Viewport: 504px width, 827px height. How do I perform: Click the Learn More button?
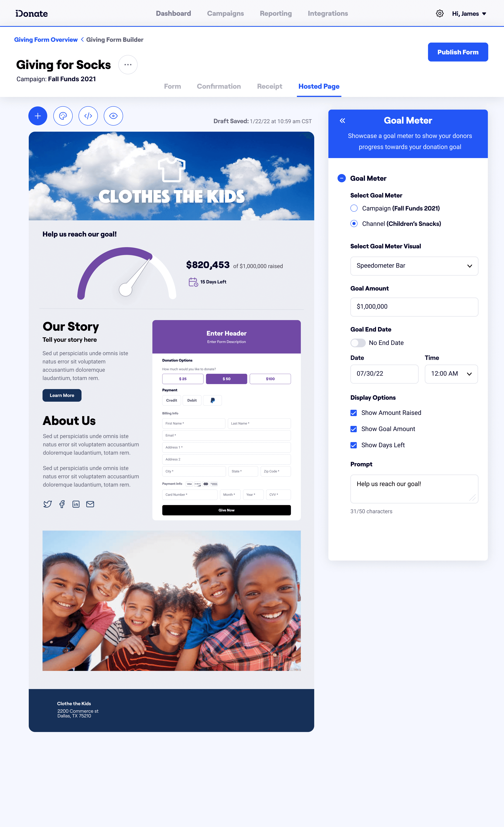pyautogui.click(x=62, y=395)
